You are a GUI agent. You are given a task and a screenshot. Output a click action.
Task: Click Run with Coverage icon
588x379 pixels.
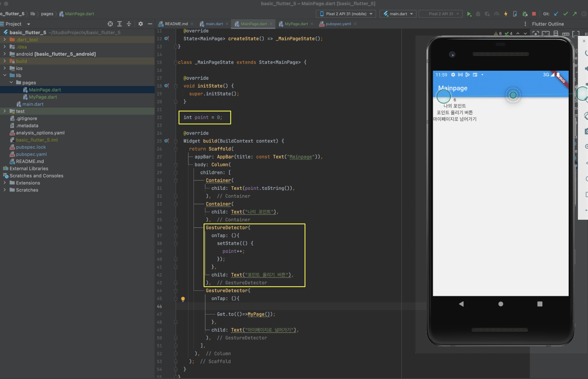487,14
